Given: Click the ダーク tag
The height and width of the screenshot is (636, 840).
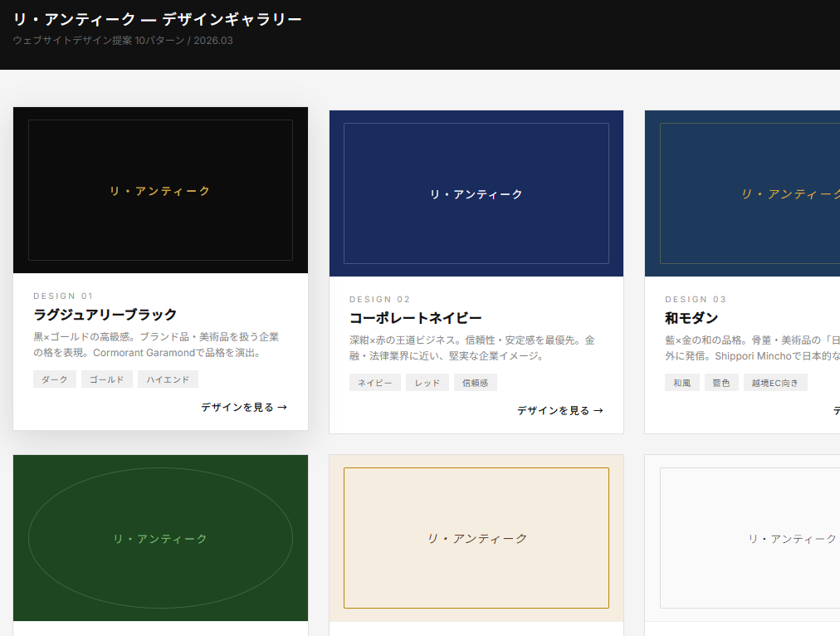Looking at the screenshot, I should 55,379.
